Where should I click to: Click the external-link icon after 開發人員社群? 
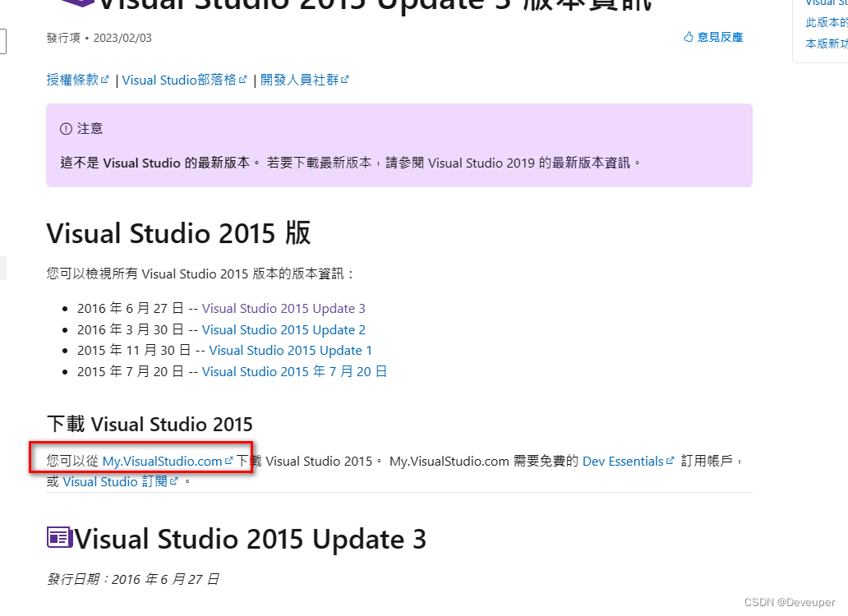[x=345, y=79]
